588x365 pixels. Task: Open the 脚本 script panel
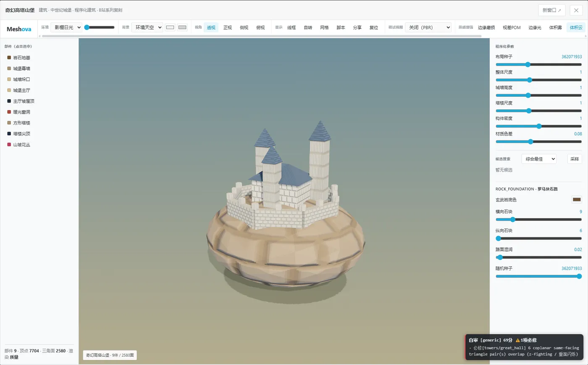(x=341, y=27)
